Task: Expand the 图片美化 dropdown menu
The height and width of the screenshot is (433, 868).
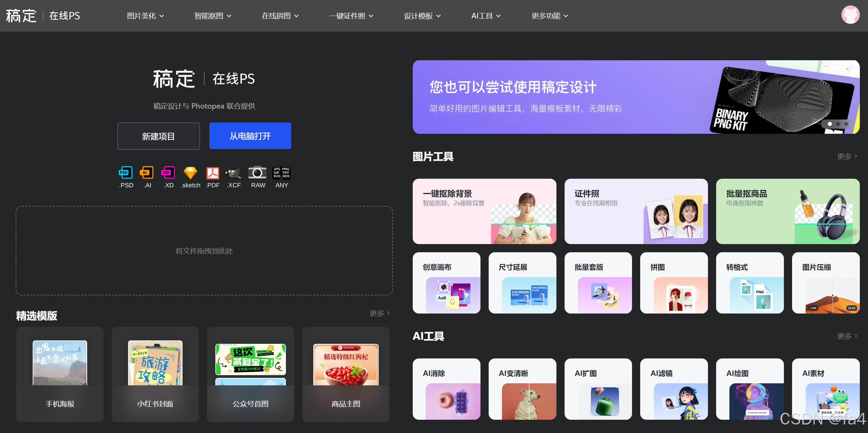Action: point(145,16)
